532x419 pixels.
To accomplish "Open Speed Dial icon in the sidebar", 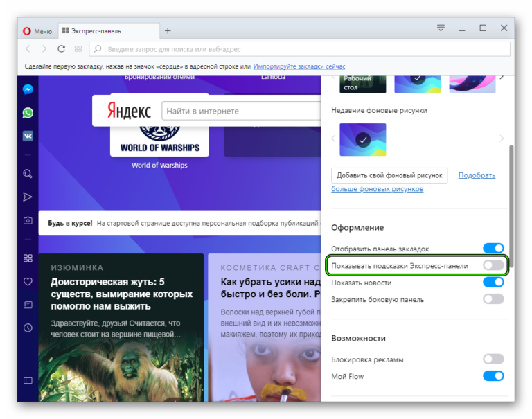I will click(x=28, y=258).
